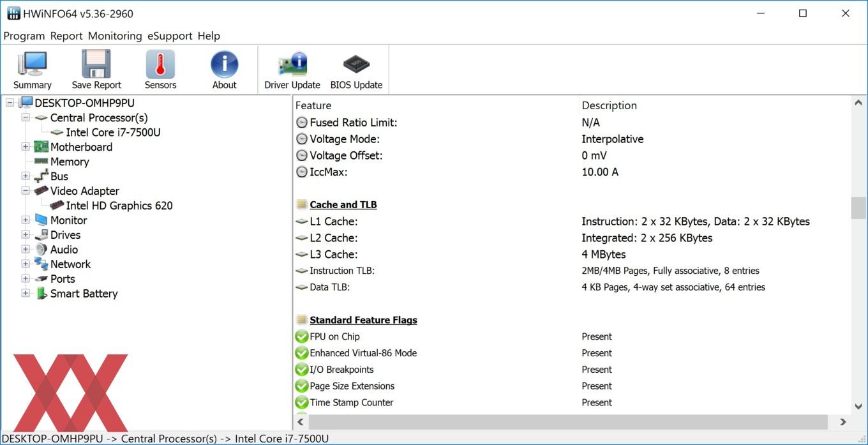Screen dimensions: 868x445
Task: Click the Monitor icon in tree
Action: pos(41,220)
